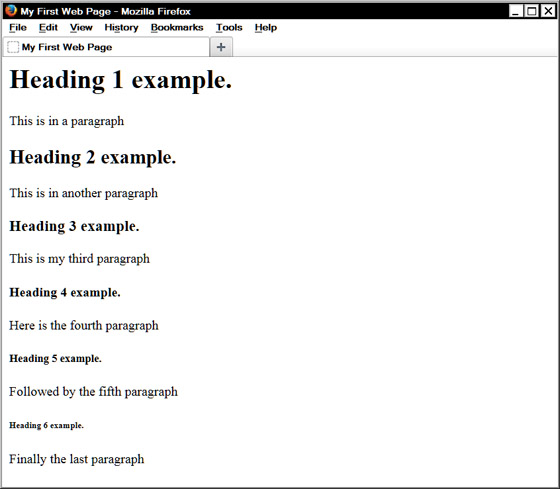This screenshot has width=560, height=489.
Task: Open the Help menu
Action: pos(266,28)
